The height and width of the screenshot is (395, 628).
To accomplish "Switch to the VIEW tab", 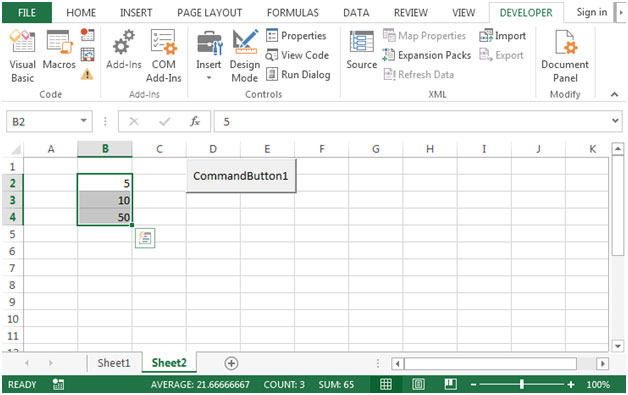I will point(463,13).
